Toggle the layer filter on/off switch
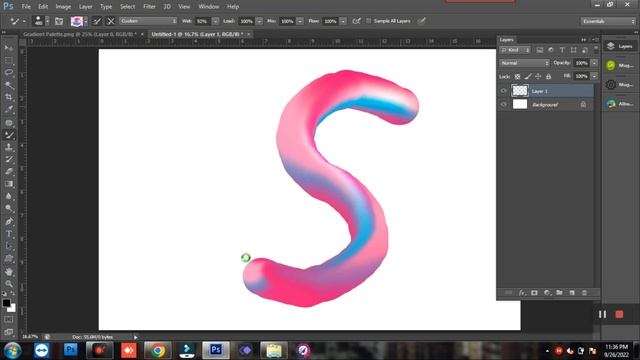This screenshot has width=640, height=360. coord(596,50)
